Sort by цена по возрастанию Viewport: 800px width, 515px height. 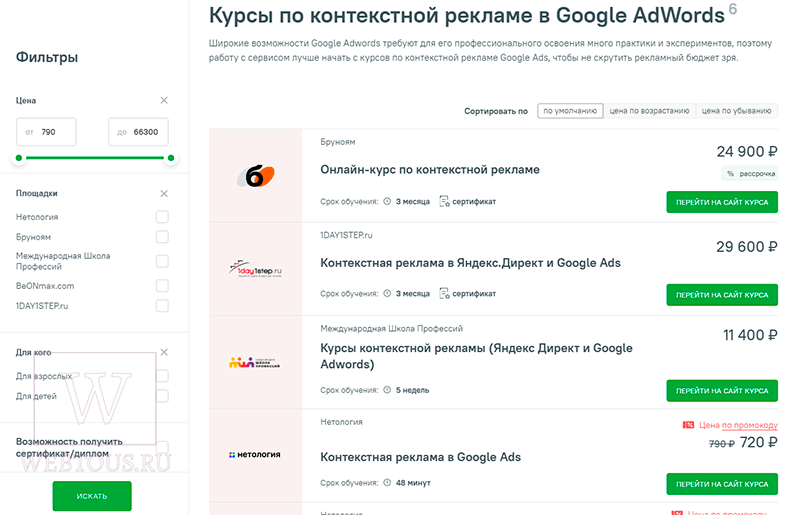click(x=649, y=111)
